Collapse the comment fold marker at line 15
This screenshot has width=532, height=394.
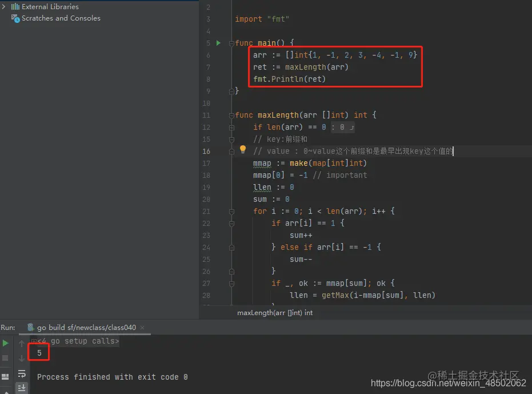[231, 140]
